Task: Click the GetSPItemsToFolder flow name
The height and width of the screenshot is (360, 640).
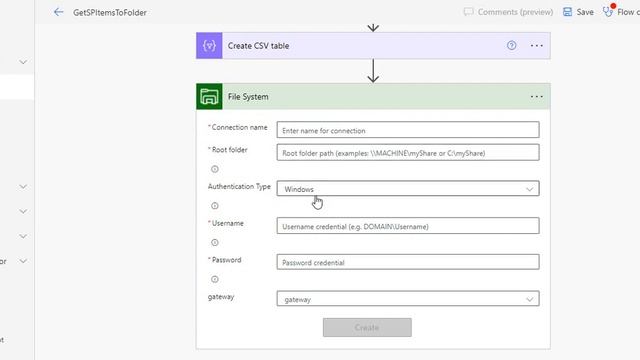Action: point(110,13)
